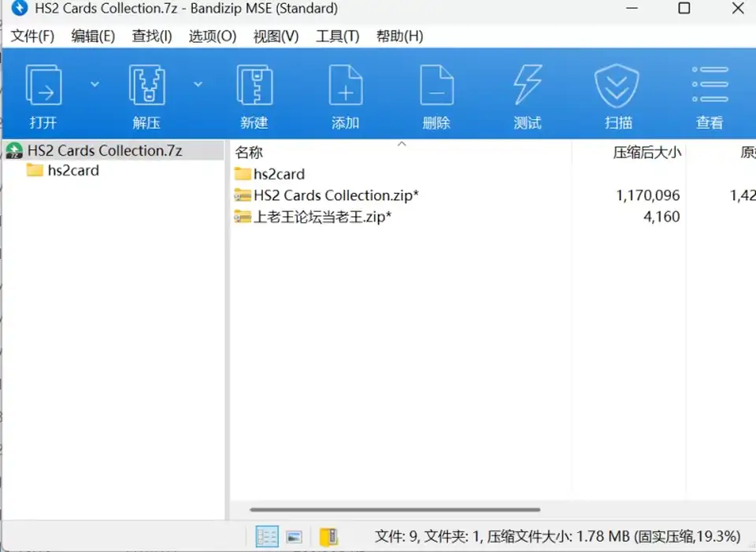Switch to details list view icon in status bar

point(267,536)
